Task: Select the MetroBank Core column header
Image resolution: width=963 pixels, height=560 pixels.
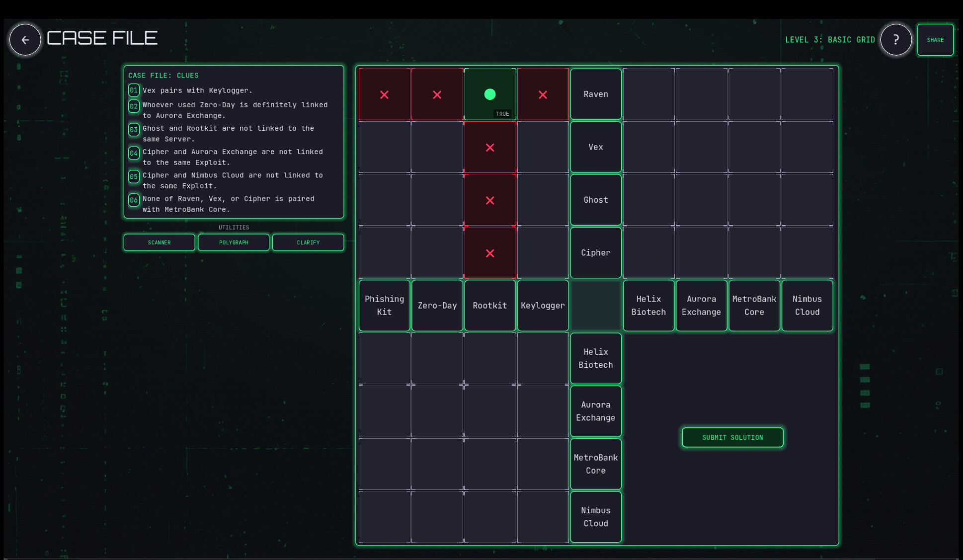Action: pos(754,306)
